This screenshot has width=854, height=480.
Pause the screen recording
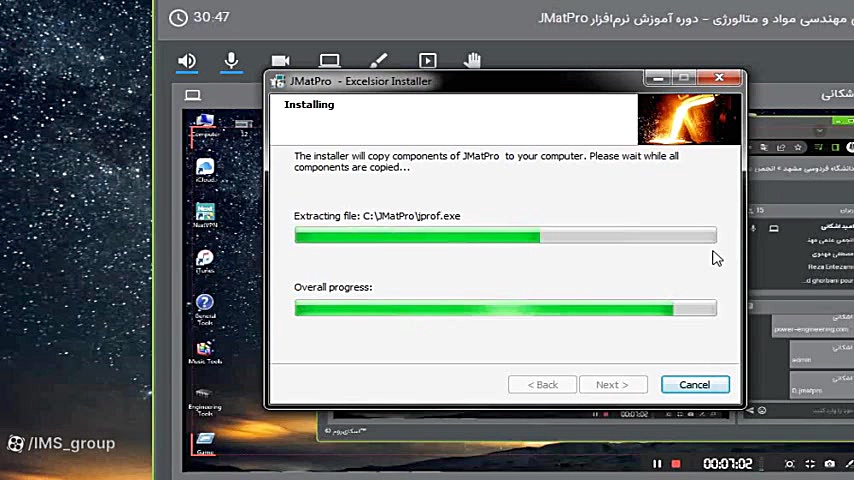[x=657, y=464]
